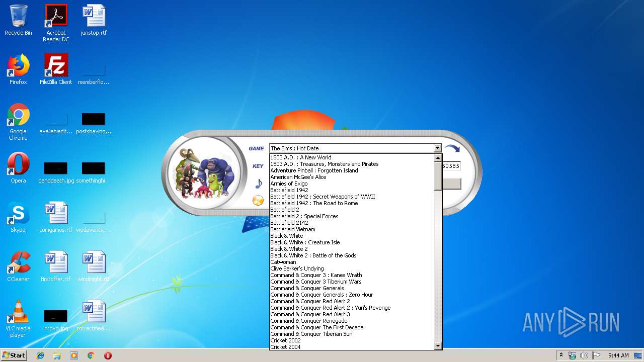Select the comgames.rtf desktop file
This screenshot has width=644, height=362.
[56, 217]
